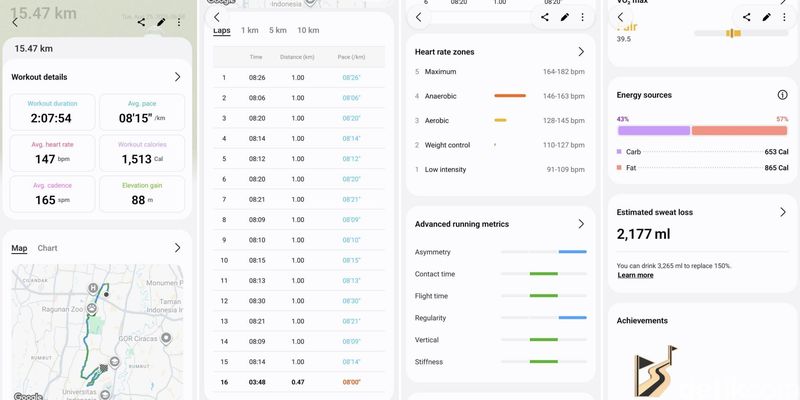Tap the Anaerobic heart rate zone row

[x=500, y=96]
